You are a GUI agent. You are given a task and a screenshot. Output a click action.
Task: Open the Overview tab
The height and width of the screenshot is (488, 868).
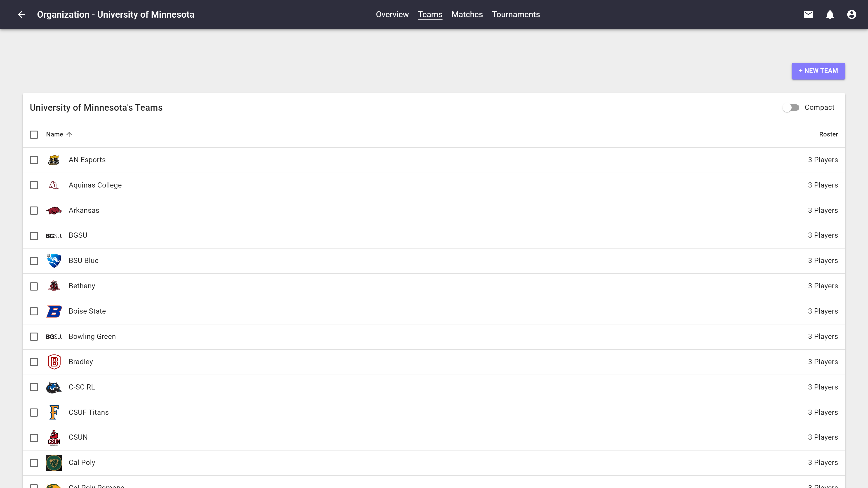point(392,14)
